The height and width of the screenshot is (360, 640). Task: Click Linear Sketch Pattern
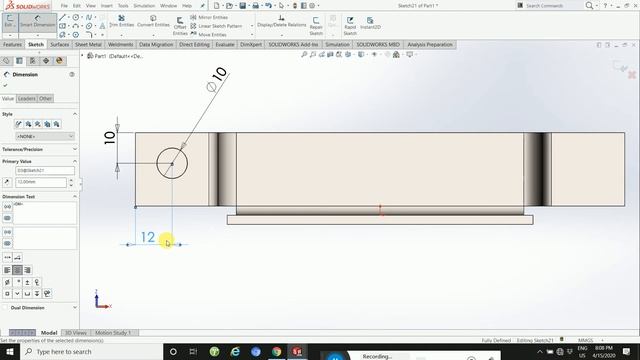[216, 26]
